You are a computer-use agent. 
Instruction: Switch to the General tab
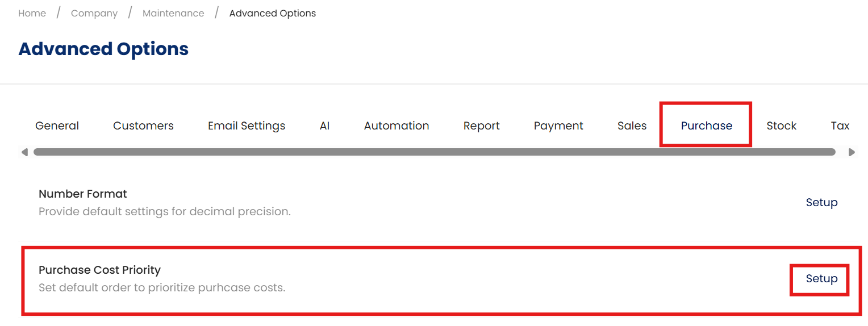[57, 126]
